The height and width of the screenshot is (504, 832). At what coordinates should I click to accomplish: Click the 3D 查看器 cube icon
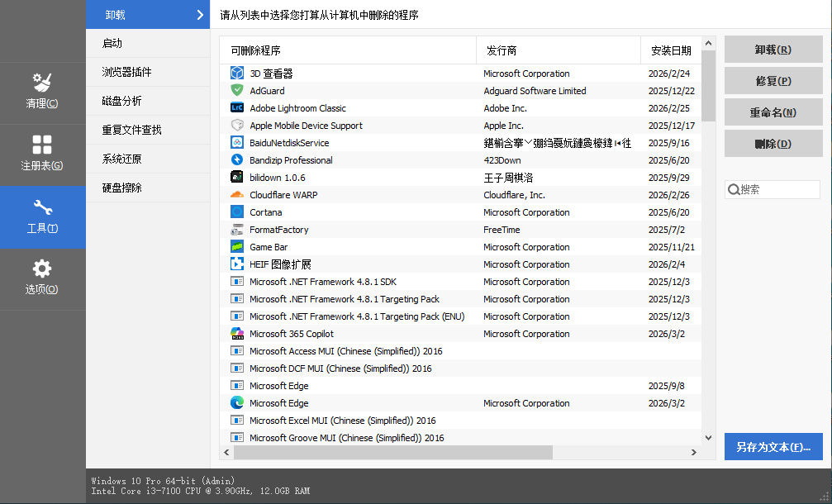coord(237,74)
